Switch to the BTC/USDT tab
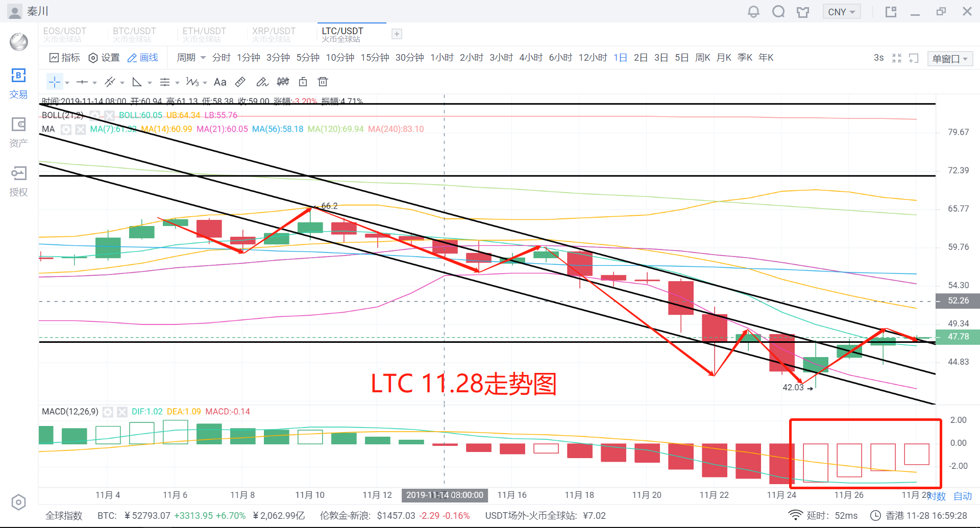 [134, 34]
